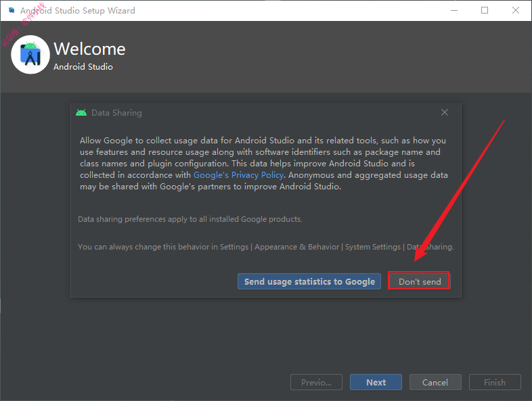The width and height of the screenshot is (532, 401).
Task: Click the Next button in wizard
Action: pyautogui.click(x=376, y=382)
